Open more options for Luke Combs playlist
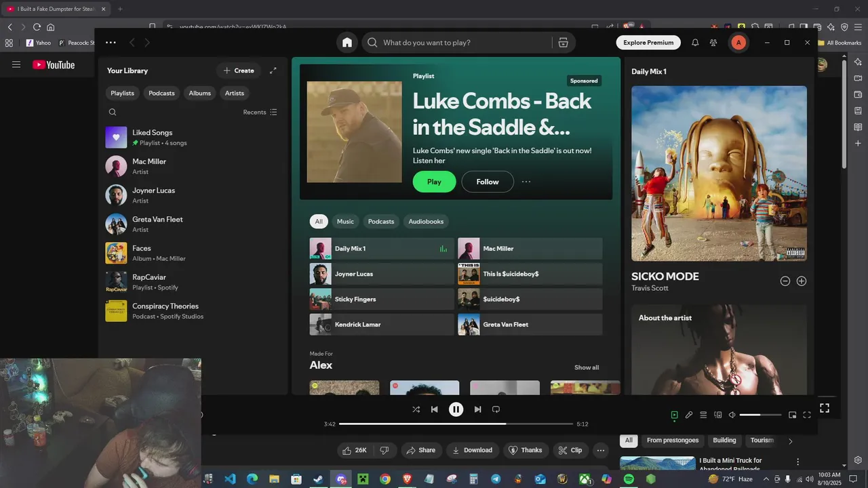868x488 pixels. (526, 182)
